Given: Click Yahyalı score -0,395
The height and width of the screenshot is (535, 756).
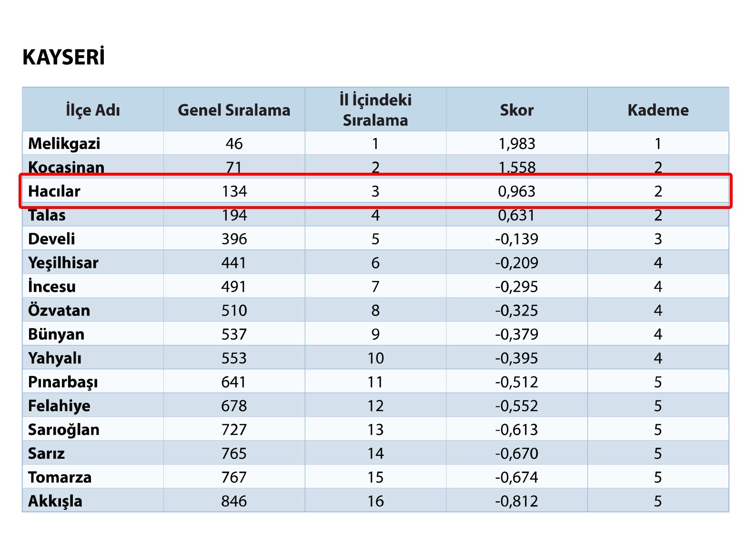Looking at the screenshot, I should coord(517,358).
